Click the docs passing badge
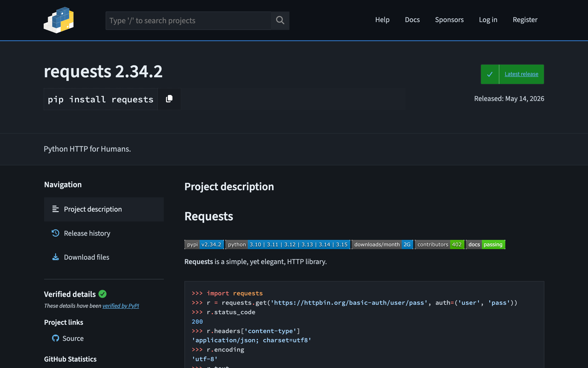 [485, 244]
